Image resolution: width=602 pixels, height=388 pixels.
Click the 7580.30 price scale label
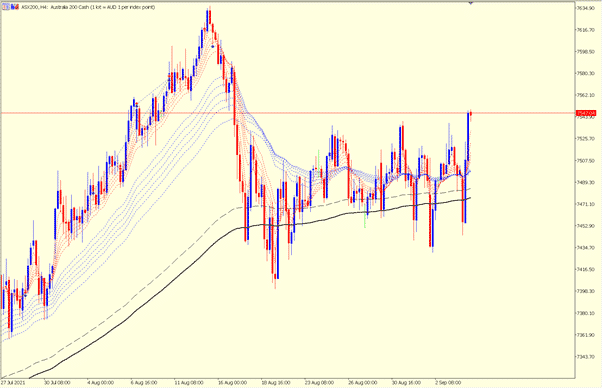586,73
